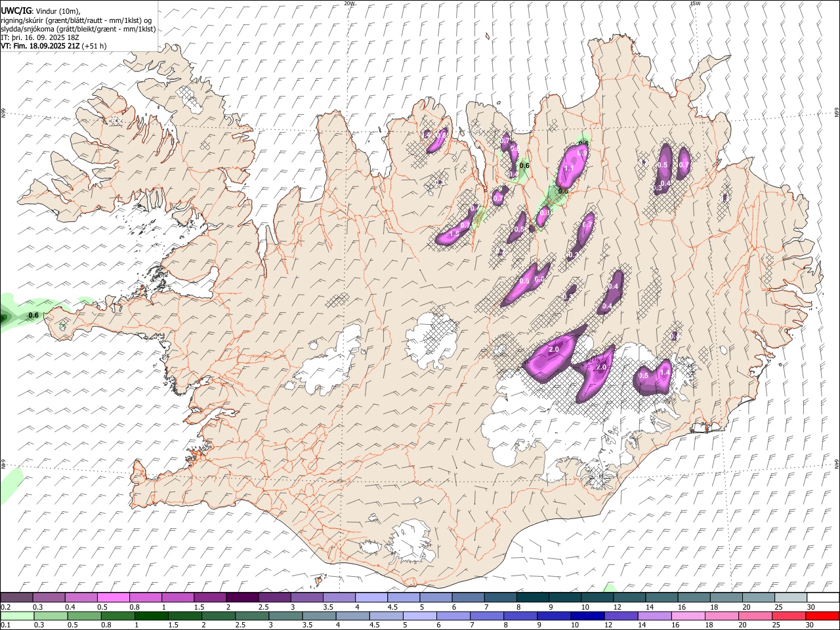The width and height of the screenshot is (840, 630).
Task: Click the 'VT: Fim. 18.09.2025 21Z (+51 h)' line
Action: (x=54, y=46)
